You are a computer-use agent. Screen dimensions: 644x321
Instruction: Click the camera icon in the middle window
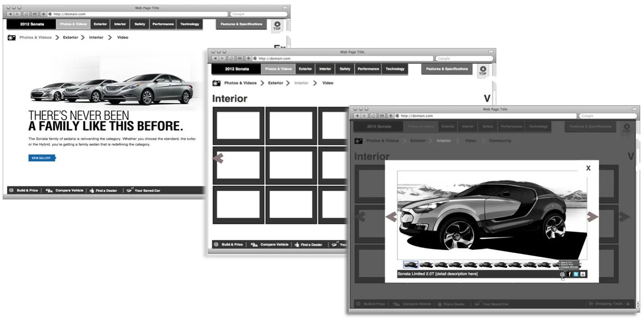click(x=217, y=83)
